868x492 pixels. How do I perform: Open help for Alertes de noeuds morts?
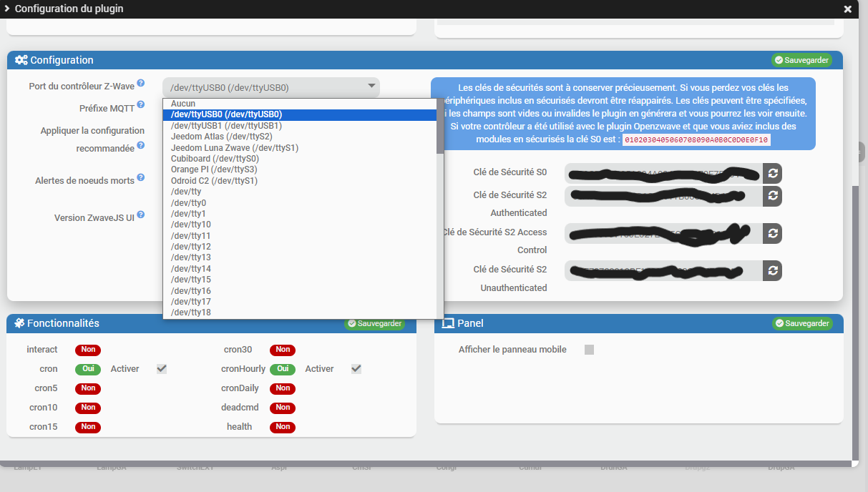pos(141,177)
